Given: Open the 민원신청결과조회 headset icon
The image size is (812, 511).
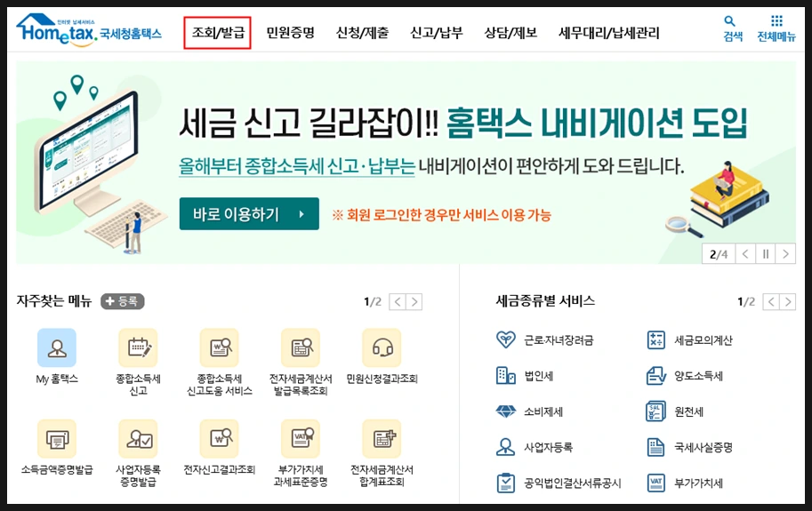Looking at the screenshot, I should click(382, 347).
